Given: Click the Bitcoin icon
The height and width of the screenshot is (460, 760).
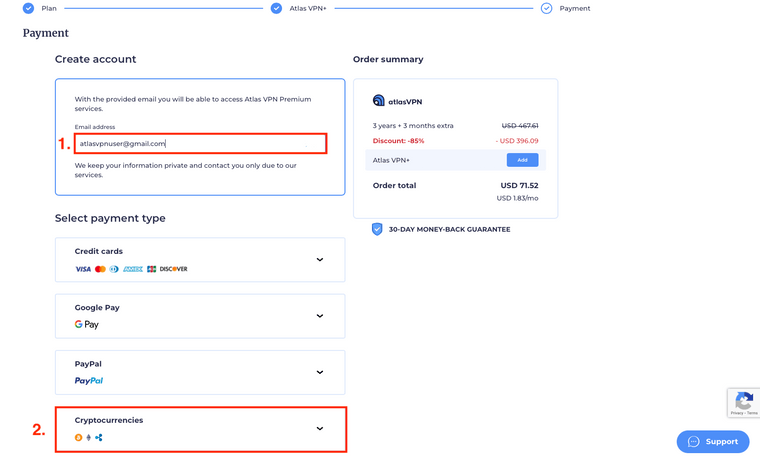Looking at the screenshot, I should tap(79, 438).
